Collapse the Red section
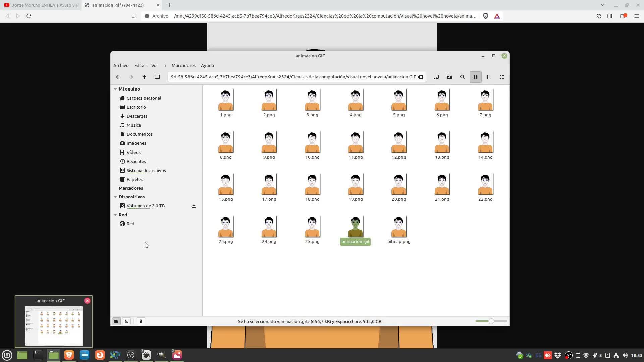Screen dimensions: 644x362 click(115, 215)
